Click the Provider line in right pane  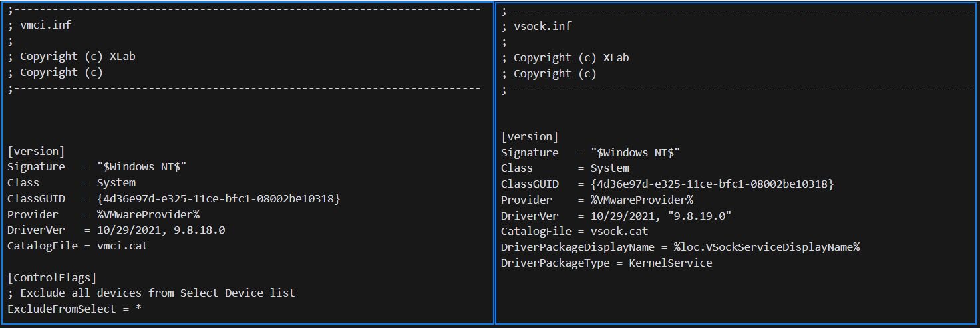click(x=597, y=200)
